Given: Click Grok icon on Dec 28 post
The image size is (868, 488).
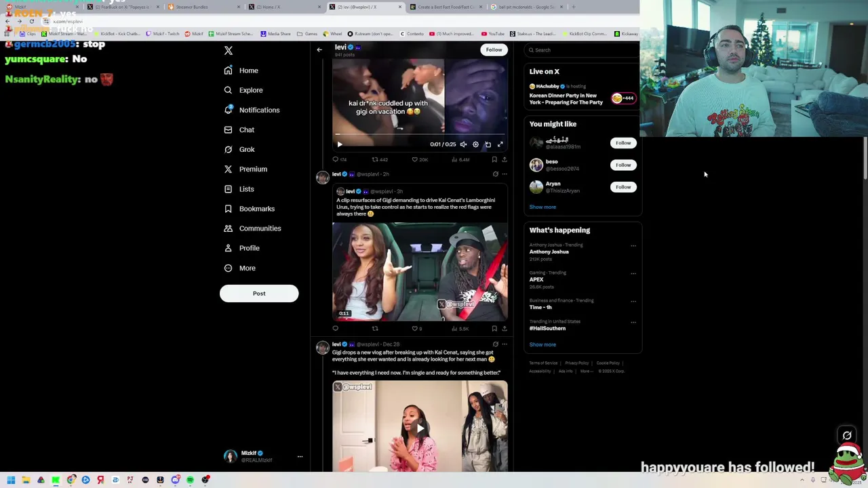Looking at the screenshot, I should coord(495,344).
